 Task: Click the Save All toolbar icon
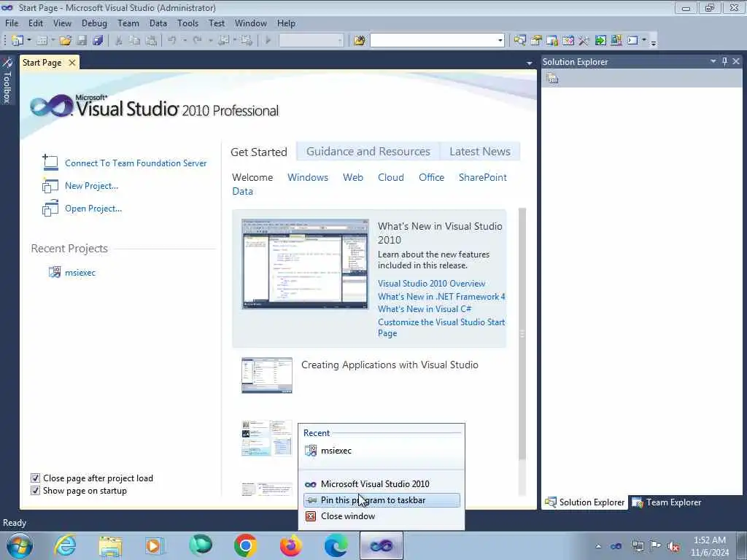98,41
